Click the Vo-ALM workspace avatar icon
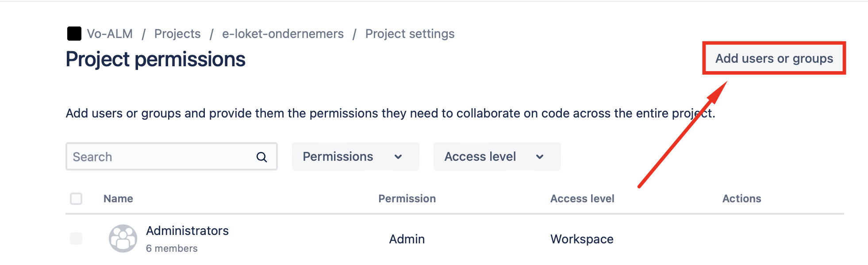The width and height of the screenshot is (868, 265). tap(74, 34)
